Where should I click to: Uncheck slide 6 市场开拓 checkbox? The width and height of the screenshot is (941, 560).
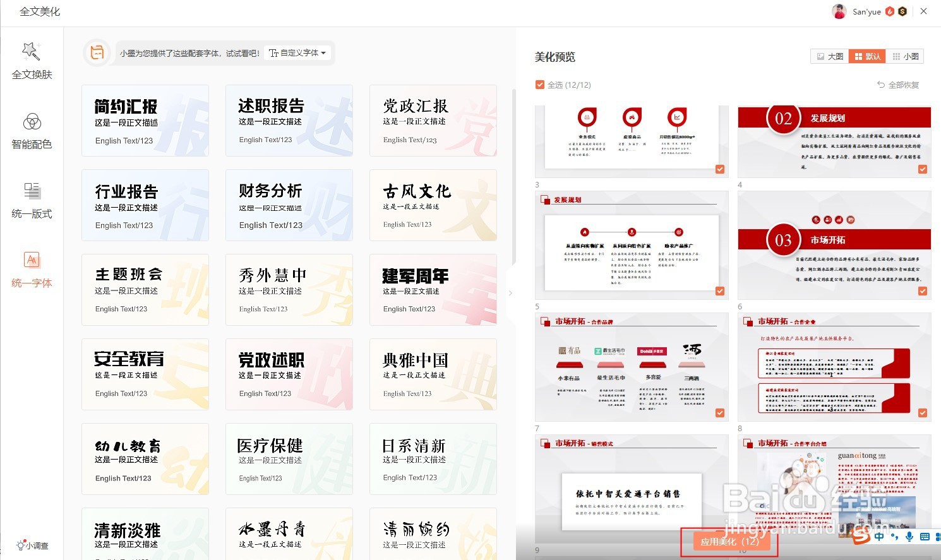pos(923,291)
